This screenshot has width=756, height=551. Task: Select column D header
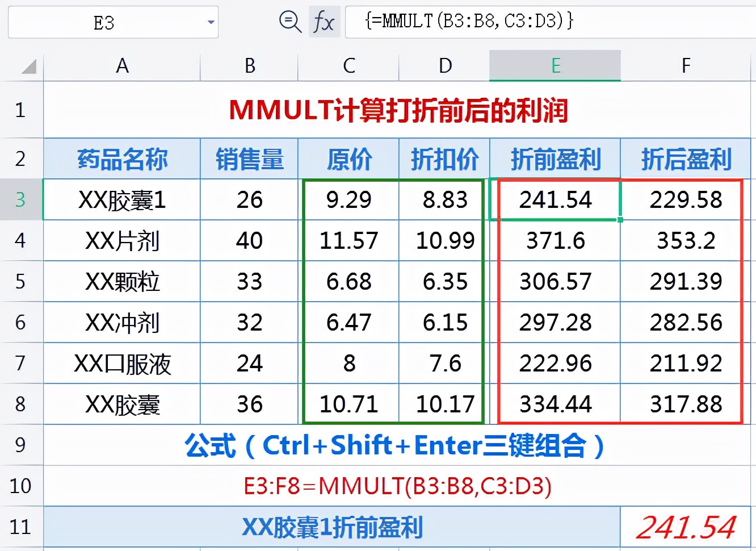(444, 66)
